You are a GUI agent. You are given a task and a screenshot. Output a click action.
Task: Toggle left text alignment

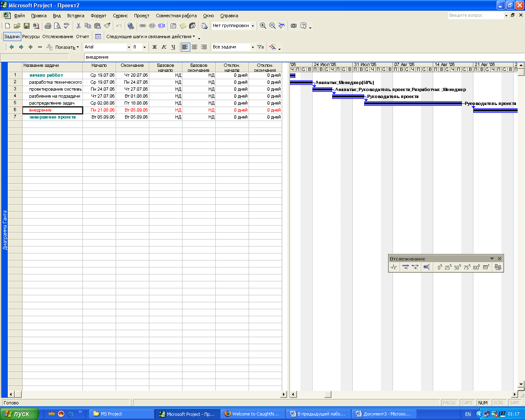coord(185,47)
